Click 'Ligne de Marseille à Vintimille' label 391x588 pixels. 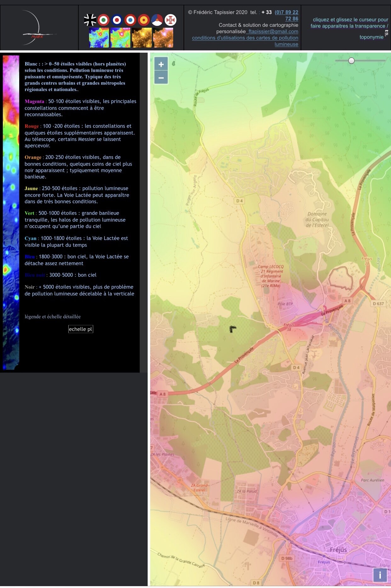tap(252, 527)
